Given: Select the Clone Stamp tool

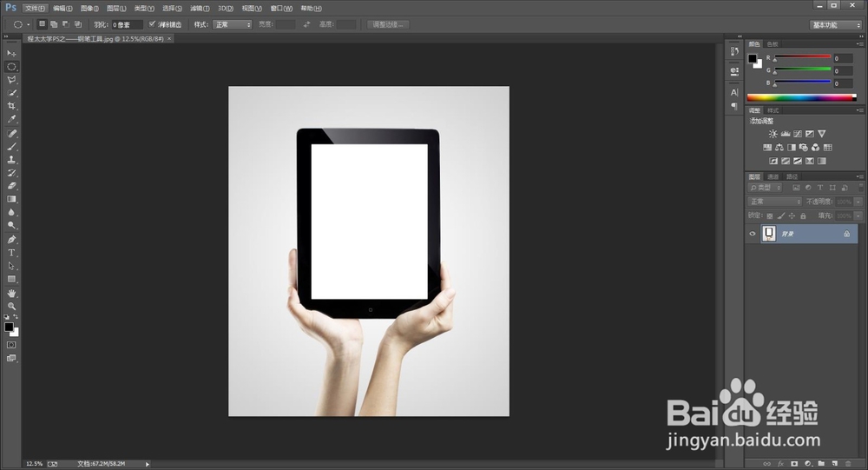Looking at the screenshot, I should point(11,160).
